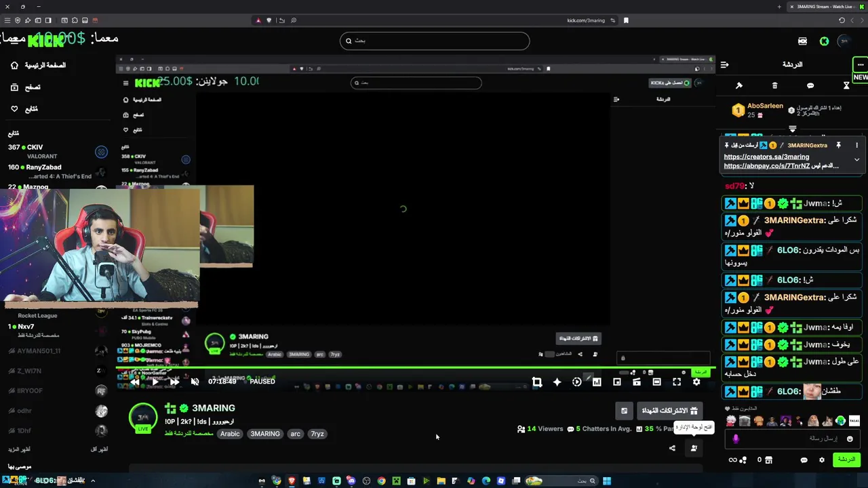This screenshot has width=868, height=488.
Task: Click the Arabic tag below stream title
Action: point(230,434)
